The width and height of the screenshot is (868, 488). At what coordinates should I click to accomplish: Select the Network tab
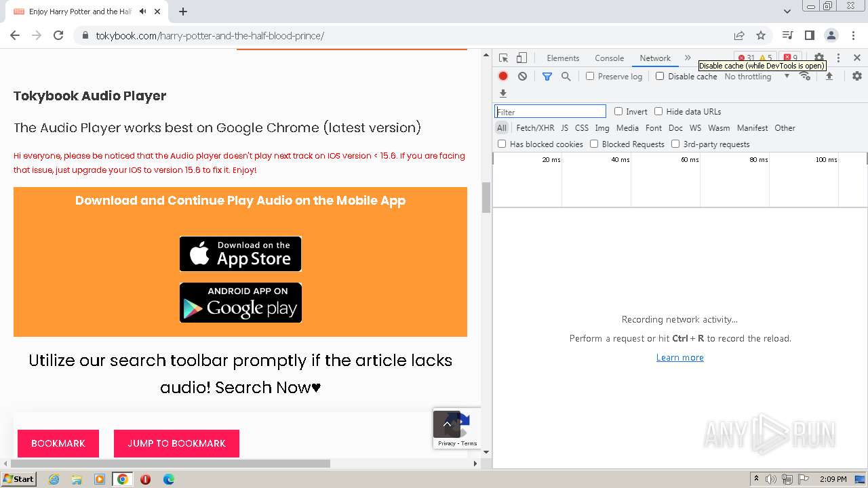(655, 58)
